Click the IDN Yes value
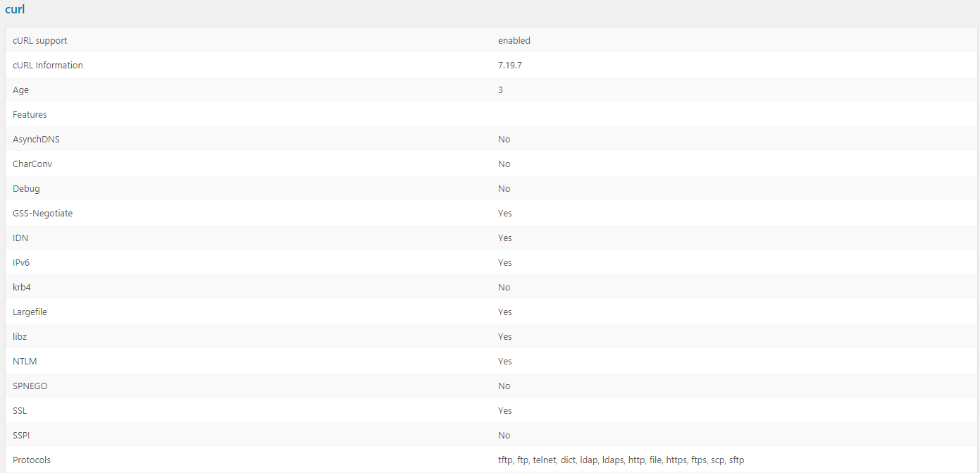The image size is (980, 473). tap(505, 238)
